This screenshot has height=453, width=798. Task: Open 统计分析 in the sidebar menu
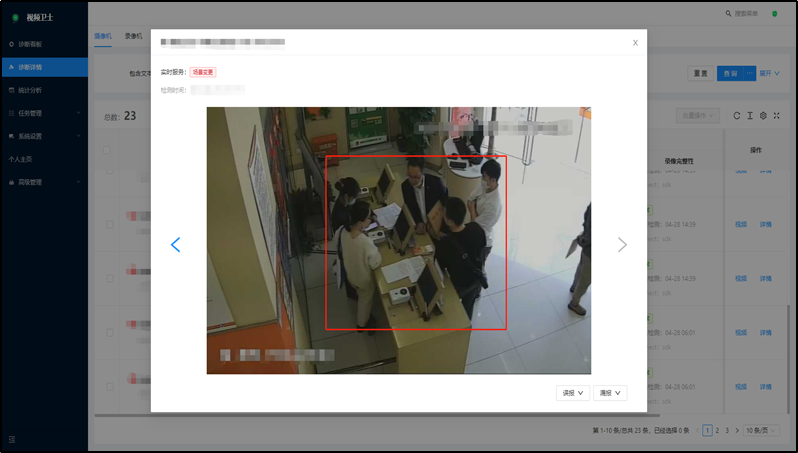click(30, 90)
